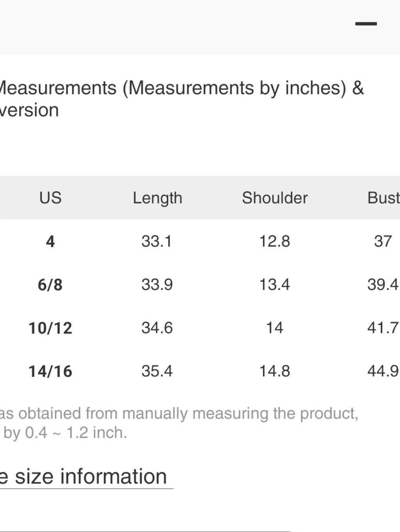400x532 pixels.
Task: Select US size 6/8 row label
Action: click(50, 284)
